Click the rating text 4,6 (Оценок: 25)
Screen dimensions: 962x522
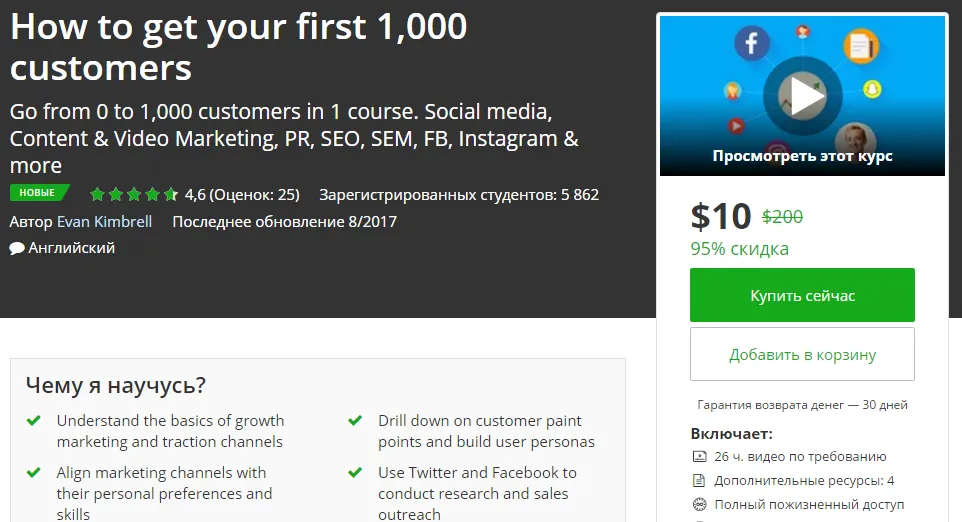[x=242, y=194]
